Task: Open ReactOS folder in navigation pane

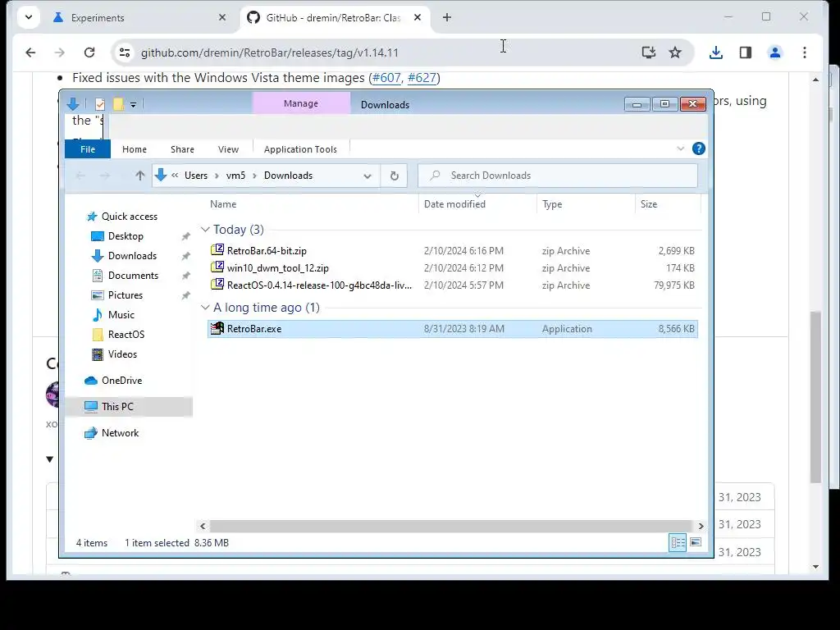Action: [x=126, y=335]
